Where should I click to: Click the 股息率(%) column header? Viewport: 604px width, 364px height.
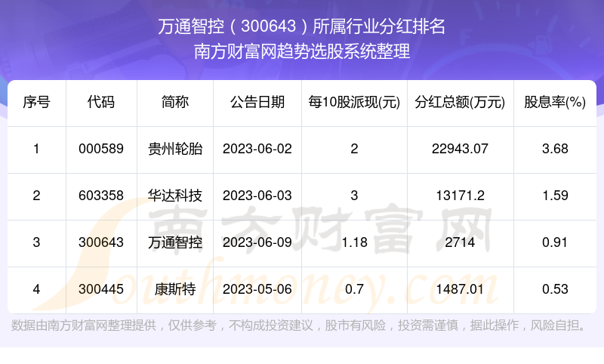point(555,103)
